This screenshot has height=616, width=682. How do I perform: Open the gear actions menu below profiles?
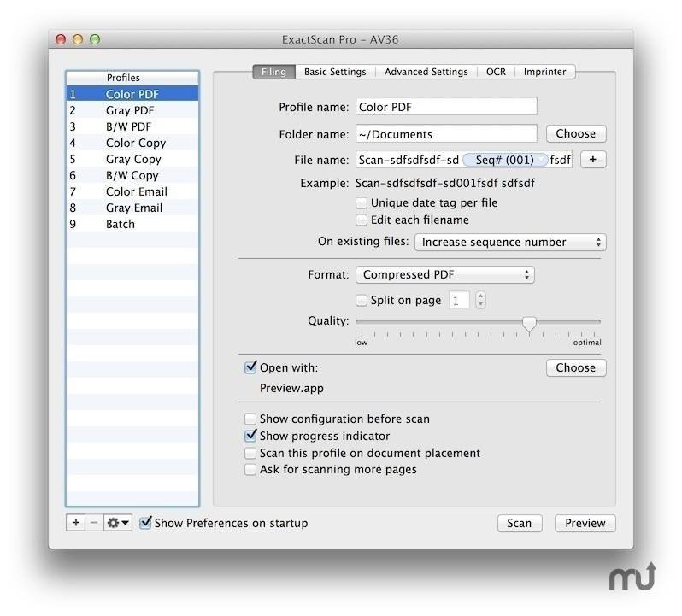click(118, 523)
